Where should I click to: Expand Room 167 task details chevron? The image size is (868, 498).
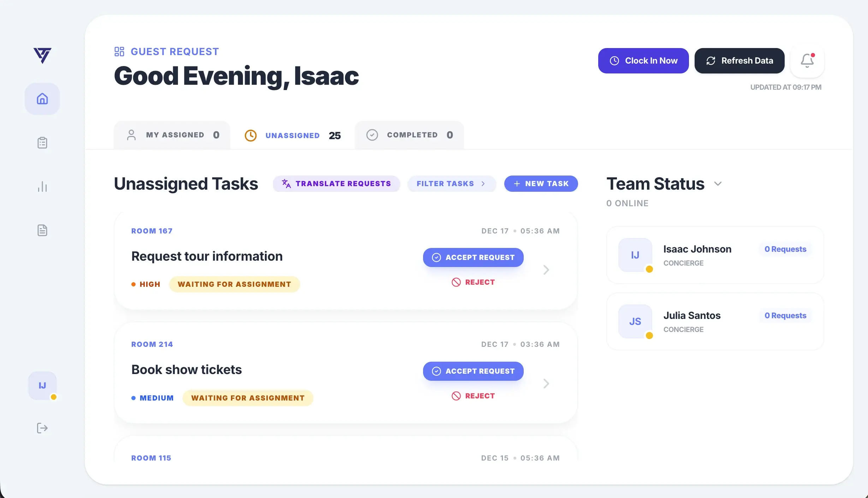(546, 270)
